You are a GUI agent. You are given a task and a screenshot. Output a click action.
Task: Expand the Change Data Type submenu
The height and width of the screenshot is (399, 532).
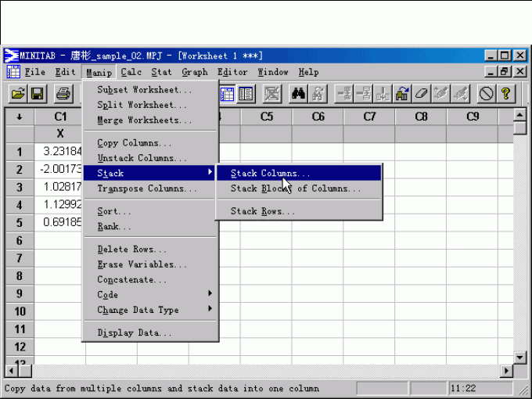(x=149, y=310)
